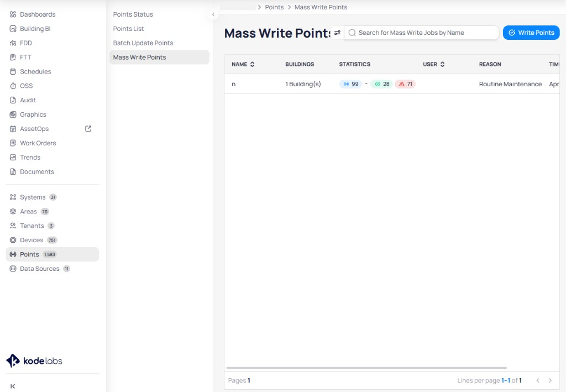Click the Areas layers icon
This screenshot has width=566, height=392.
click(x=13, y=212)
